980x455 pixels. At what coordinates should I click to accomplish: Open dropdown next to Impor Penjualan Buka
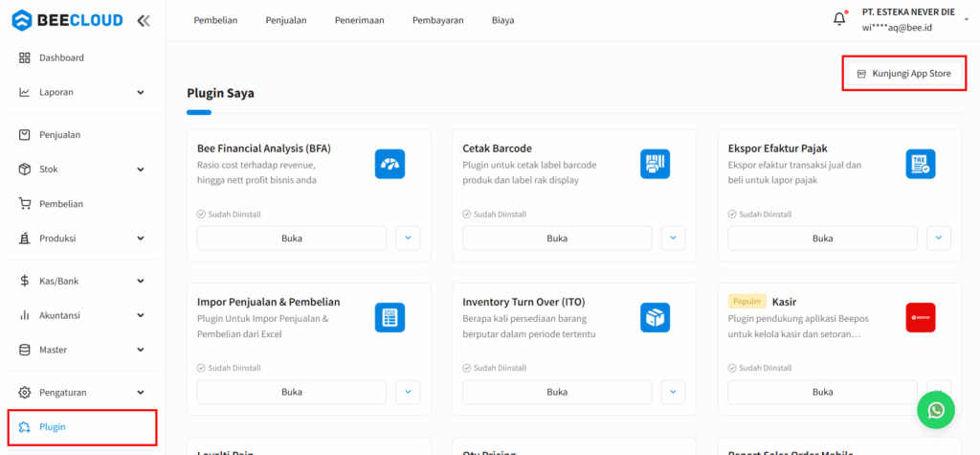[x=408, y=393]
